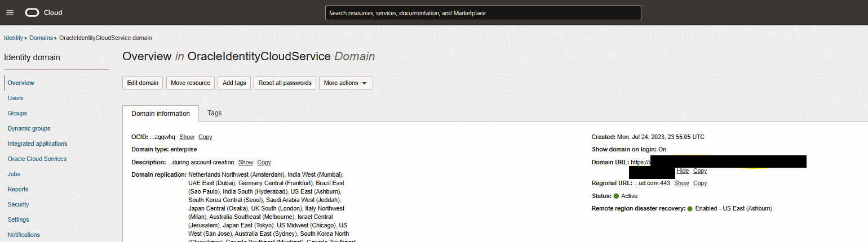Image resolution: width=868 pixels, height=242 pixels.
Task: Focus the resources search field
Action: 483,12
